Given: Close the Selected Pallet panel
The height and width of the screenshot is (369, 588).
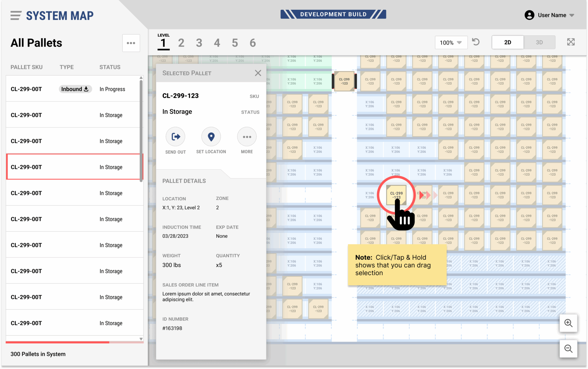Looking at the screenshot, I should click(258, 73).
